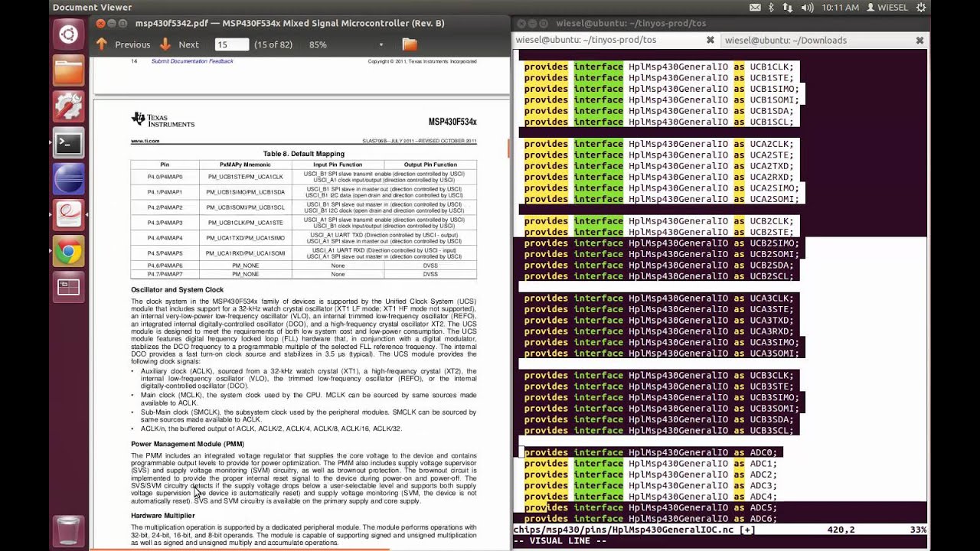Focus the page number field showing 15
This screenshot has width=980, height=551.
(232, 44)
